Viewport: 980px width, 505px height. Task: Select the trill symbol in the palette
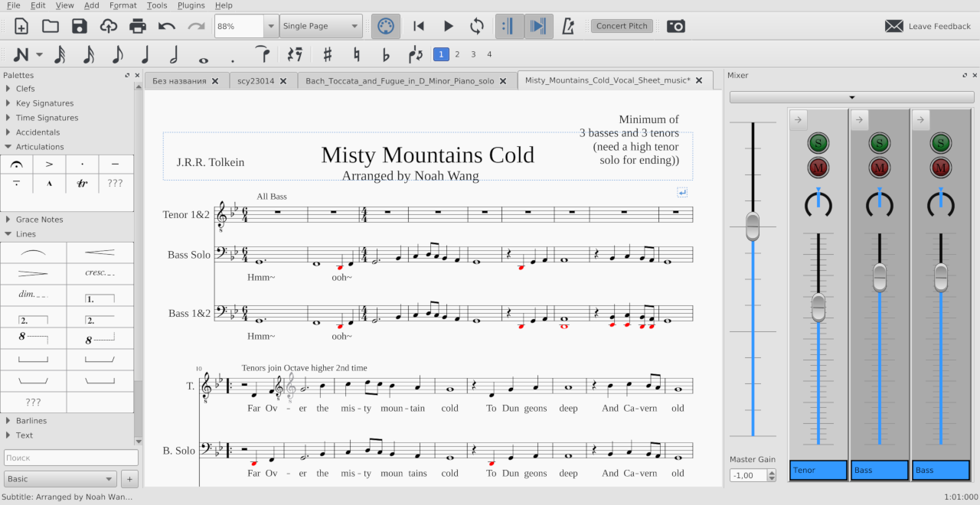tap(83, 184)
